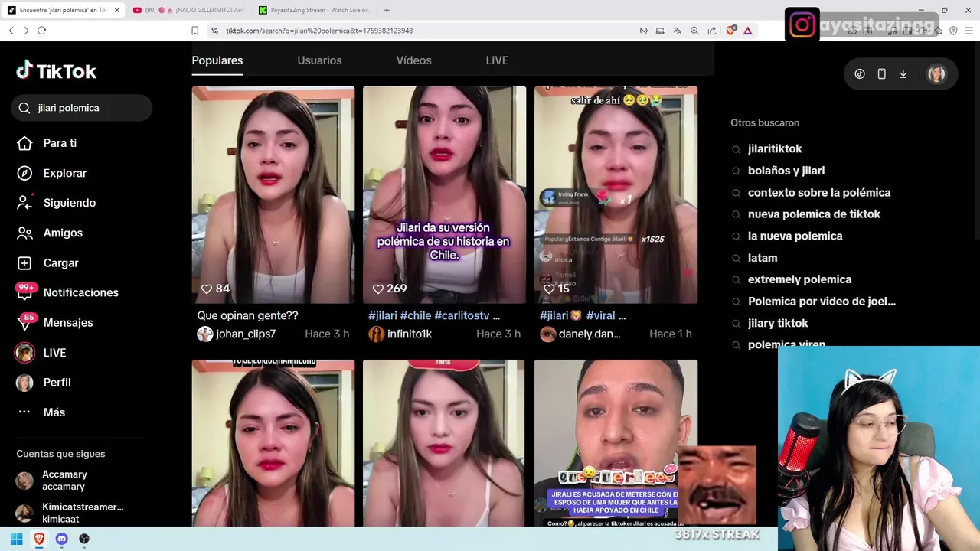Open the danely.dan video with 15 likes
This screenshot has width=980, height=551.
coord(616,194)
